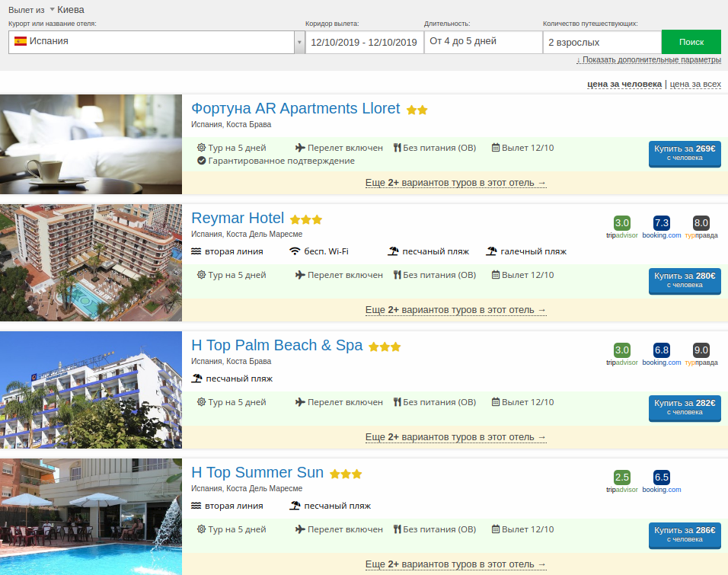Click the Reymar Hotel aerial thumbnail
The height and width of the screenshot is (575, 728).
91,263
